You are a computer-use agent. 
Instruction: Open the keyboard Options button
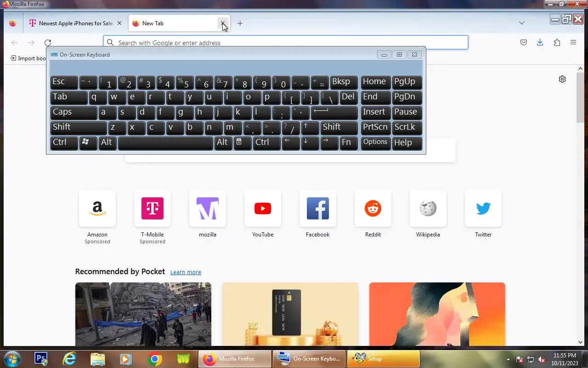click(376, 143)
